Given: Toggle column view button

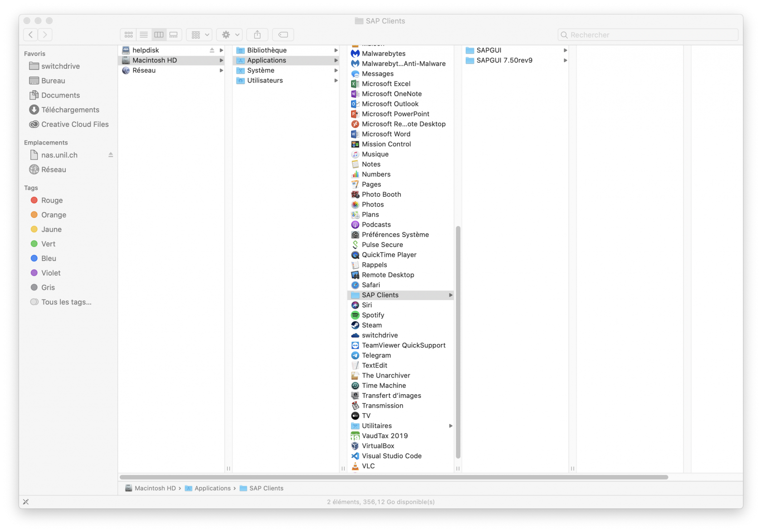Looking at the screenshot, I should [159, 35].
